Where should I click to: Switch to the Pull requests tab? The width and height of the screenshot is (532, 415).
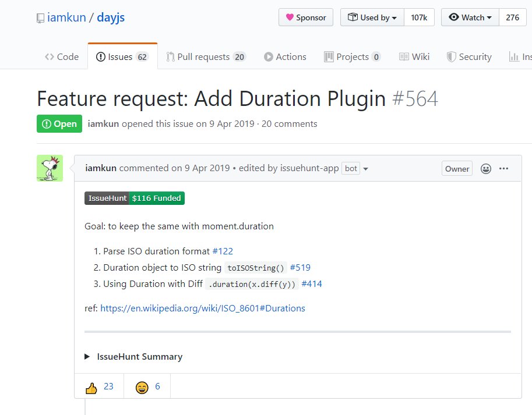pyautogui.click(x=206, y=56)
